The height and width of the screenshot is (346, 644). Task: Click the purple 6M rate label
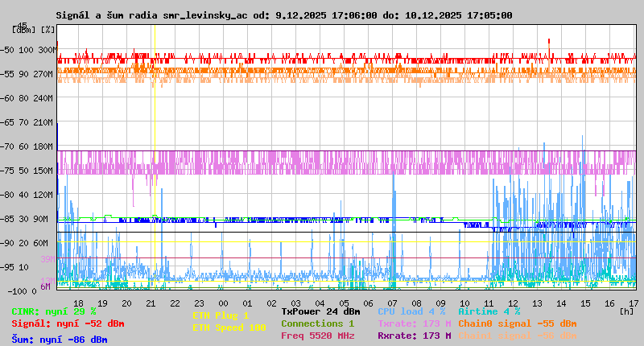point(45,286)
